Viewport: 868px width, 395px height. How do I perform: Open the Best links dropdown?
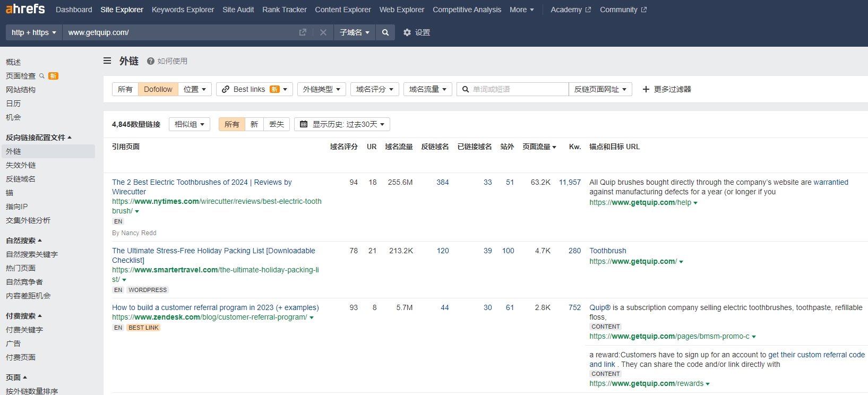[255, 89]
